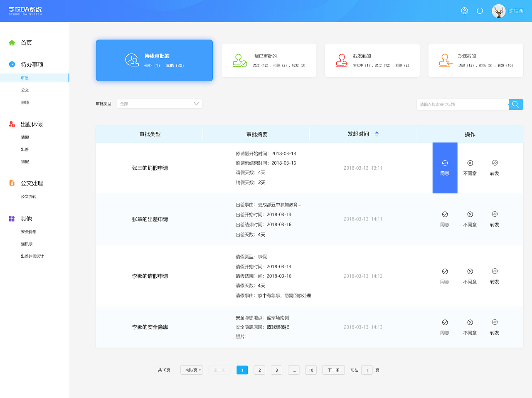Open the 4条/页 page size dropdown

191,370
